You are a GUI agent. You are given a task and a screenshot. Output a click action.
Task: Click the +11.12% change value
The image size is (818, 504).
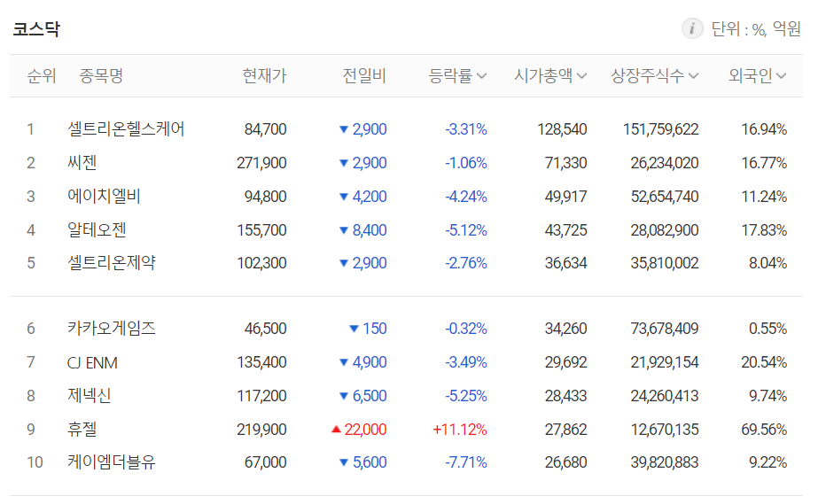tap(460, 430)
